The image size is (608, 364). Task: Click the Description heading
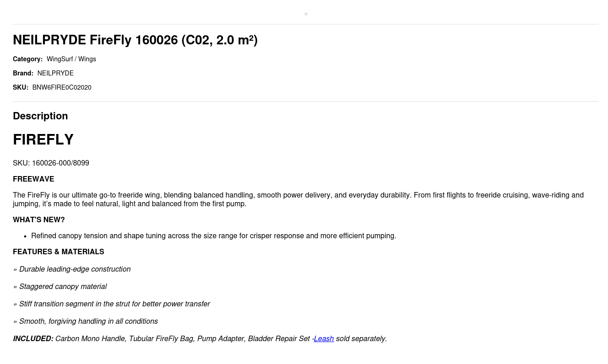click(x=40, y=116)
